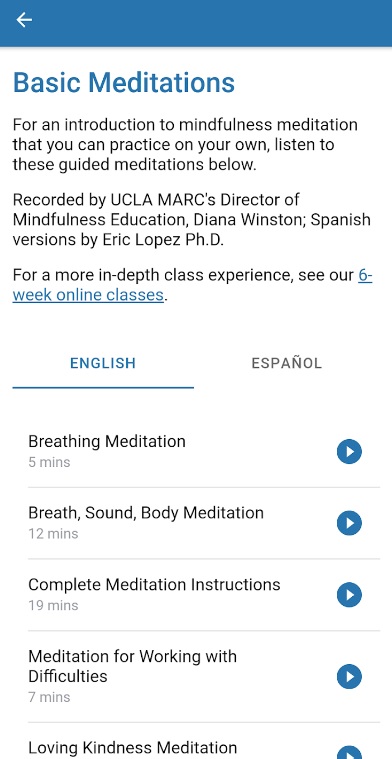Click the Basic Meditations heading
Screen dimensions: 392x759
[124, 83]
